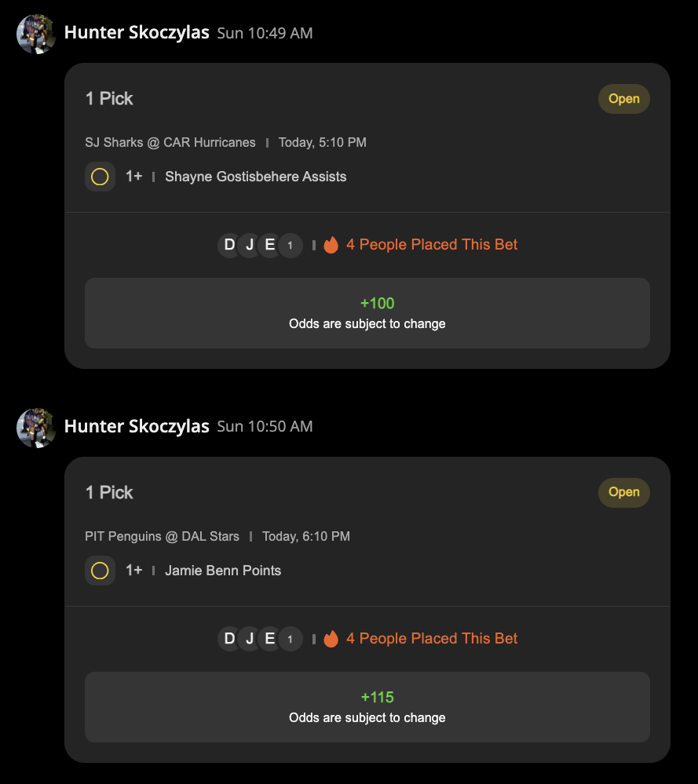Select the Shayne Gostisbehere Assists pick circle
The image size is (698, 784).
[x=100, y=177]
